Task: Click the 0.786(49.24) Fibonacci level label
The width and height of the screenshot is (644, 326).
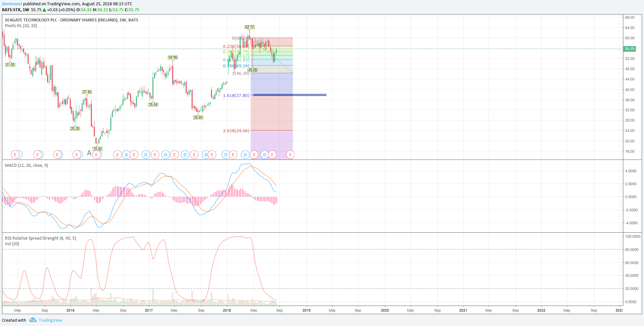Action: click(x=236, y=66)
